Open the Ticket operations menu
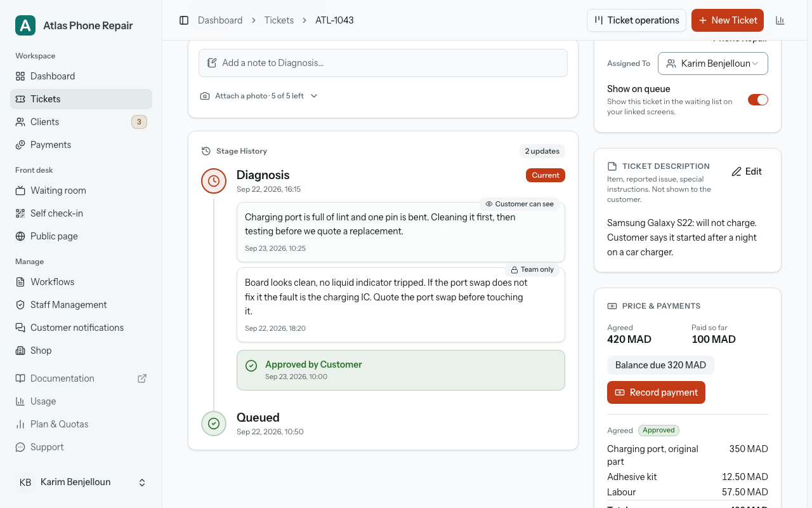This screenshot has height=508, width=812. [636, 20]
